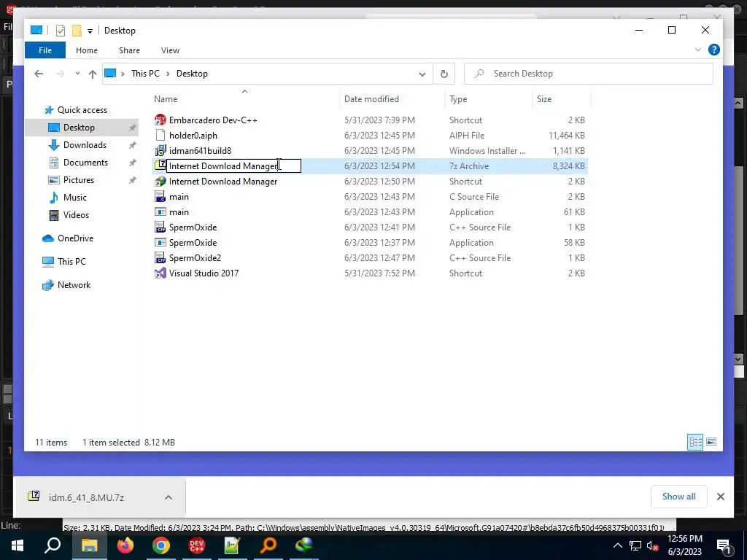
Task: Open Network in navigation pane
Action: [74, 285]
